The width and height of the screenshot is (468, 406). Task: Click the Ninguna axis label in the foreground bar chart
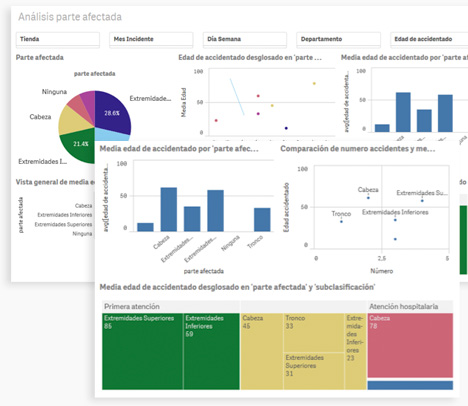231,244
